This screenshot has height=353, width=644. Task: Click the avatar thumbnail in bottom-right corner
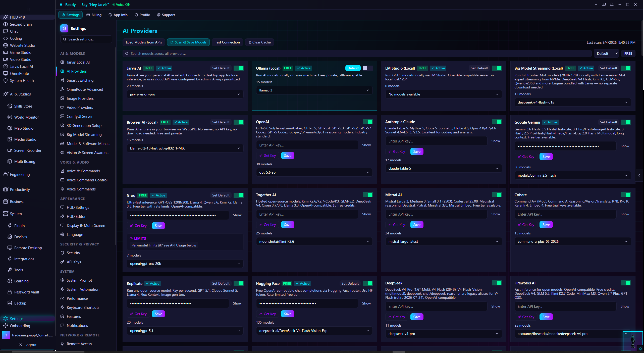633,341
